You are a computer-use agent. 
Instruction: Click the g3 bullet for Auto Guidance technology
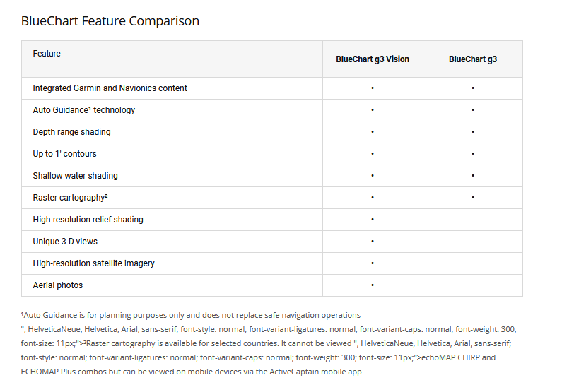(473, 110)
